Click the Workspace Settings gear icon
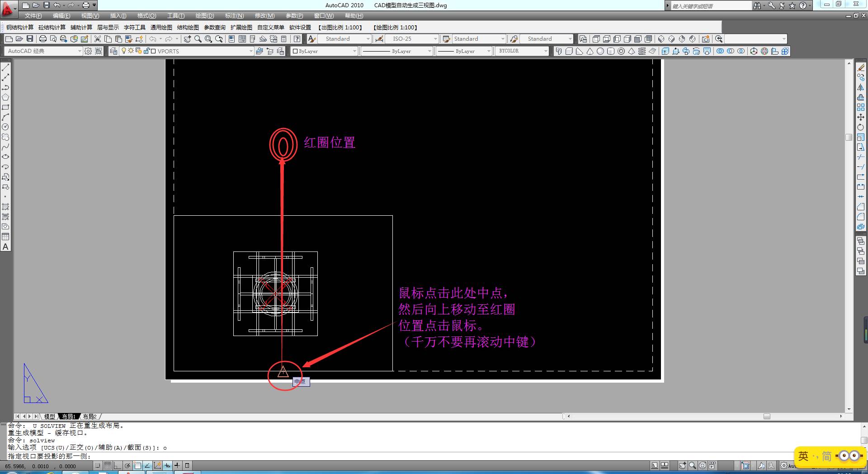Image resolution: width=868 pixels, height=474 pixels. point(88,51)
